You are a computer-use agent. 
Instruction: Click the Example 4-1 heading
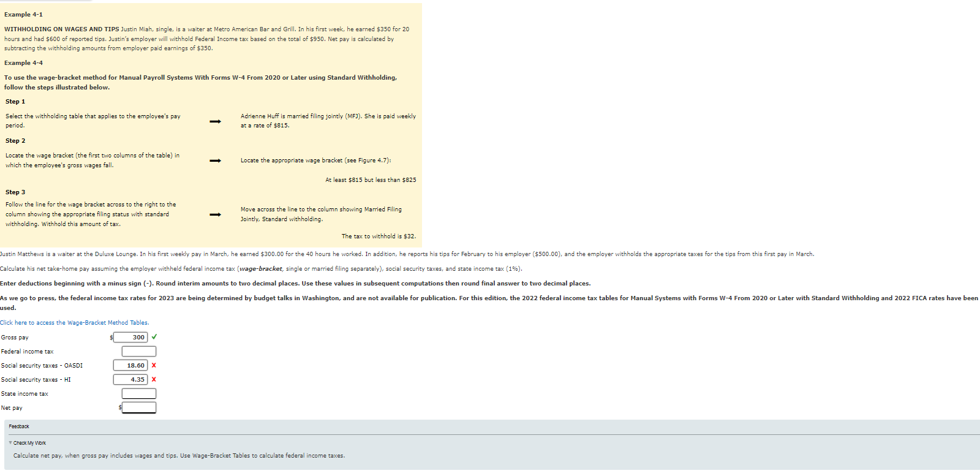click(x=23, y=15)
